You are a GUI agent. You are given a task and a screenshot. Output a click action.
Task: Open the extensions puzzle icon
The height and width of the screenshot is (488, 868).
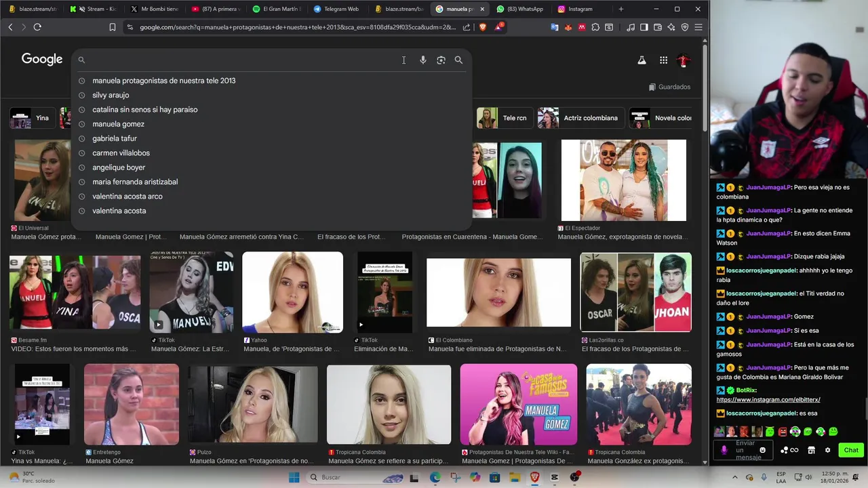595,27
